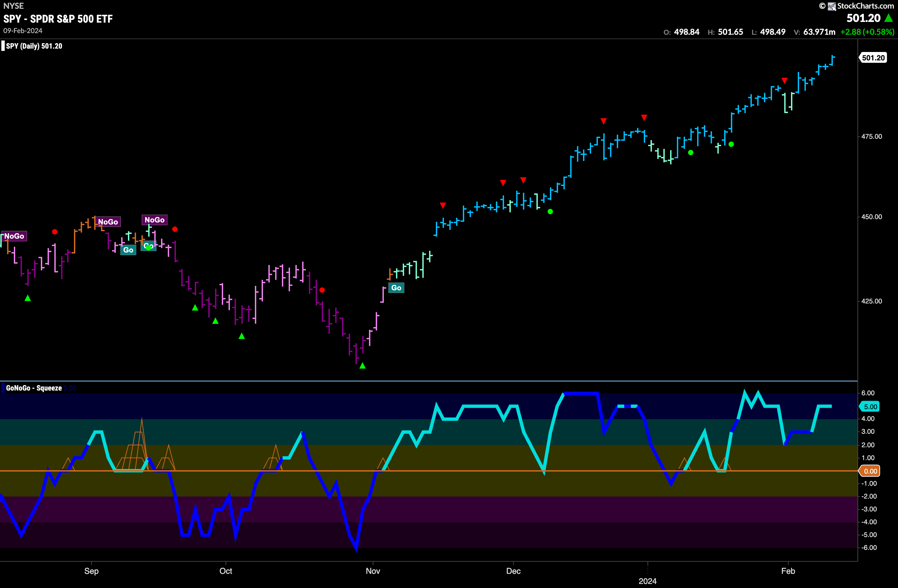Click the volume value V: 63.971m
This screenshot has height=588, width=898.
[x=815, y=32]
